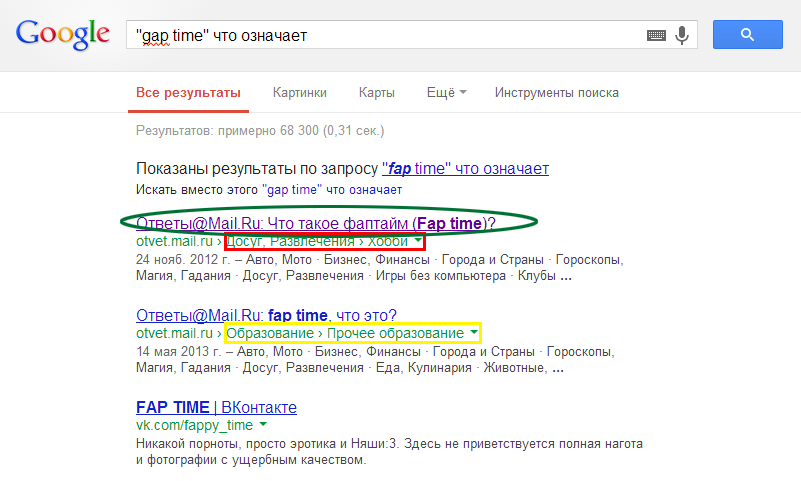Open result Что такое фаптайм (Fap time)?
801x481 pixels.
tap(316, 223)
